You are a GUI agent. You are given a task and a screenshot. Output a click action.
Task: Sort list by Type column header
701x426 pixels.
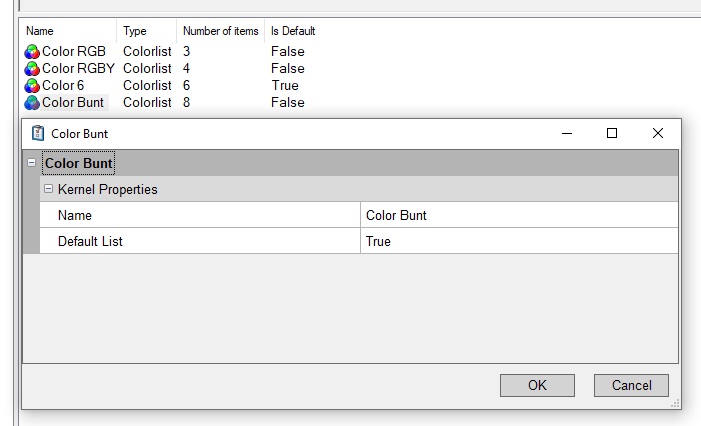pos(135,31)
